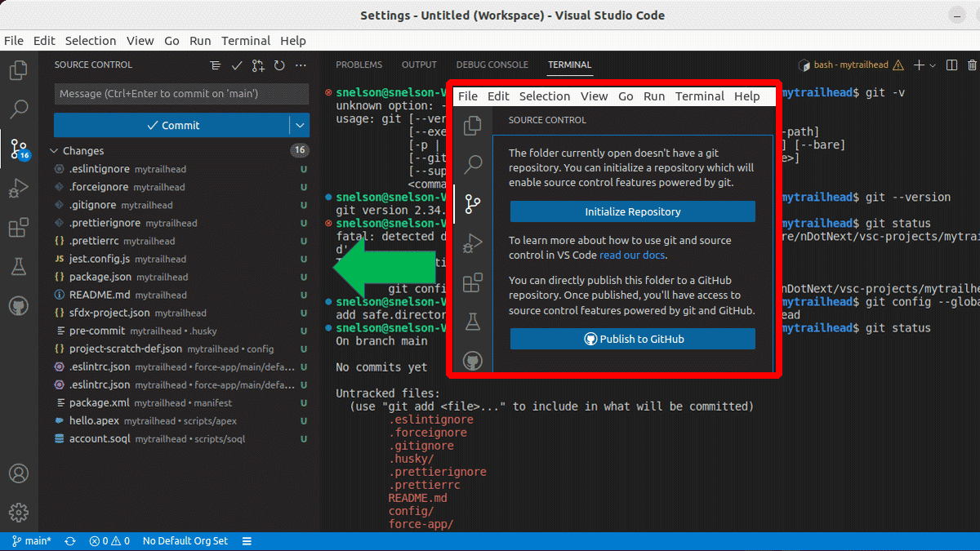Click Run and Debug icon in inset panel
Viewport: 980px width, 551px height.
point(472,243)
